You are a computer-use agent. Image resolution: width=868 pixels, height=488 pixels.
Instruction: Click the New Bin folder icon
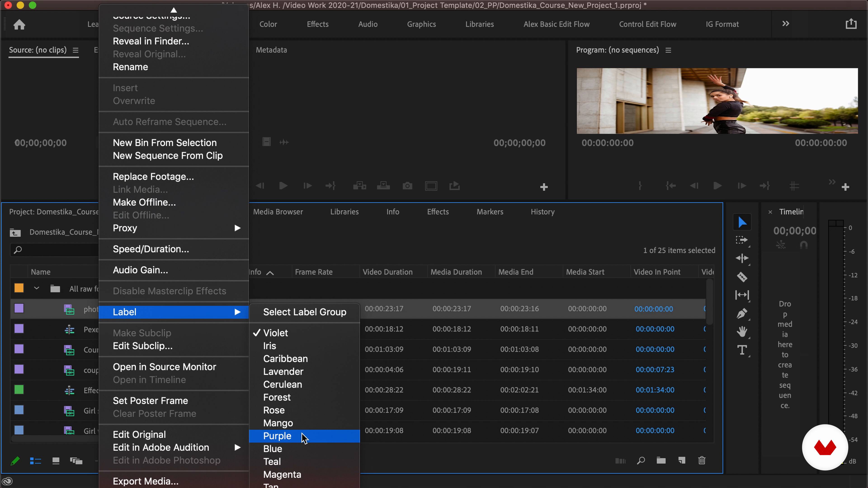[x=661, y=460]
